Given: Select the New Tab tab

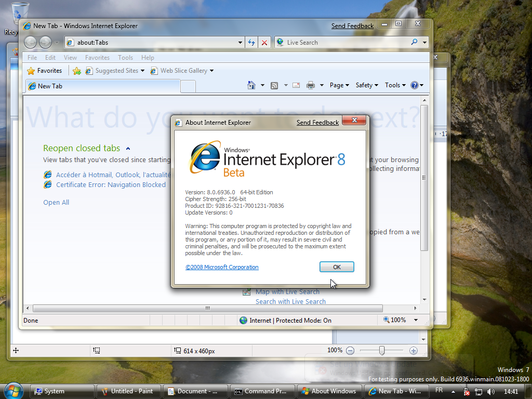Looking at the screenshot, I should coord(103,86).
